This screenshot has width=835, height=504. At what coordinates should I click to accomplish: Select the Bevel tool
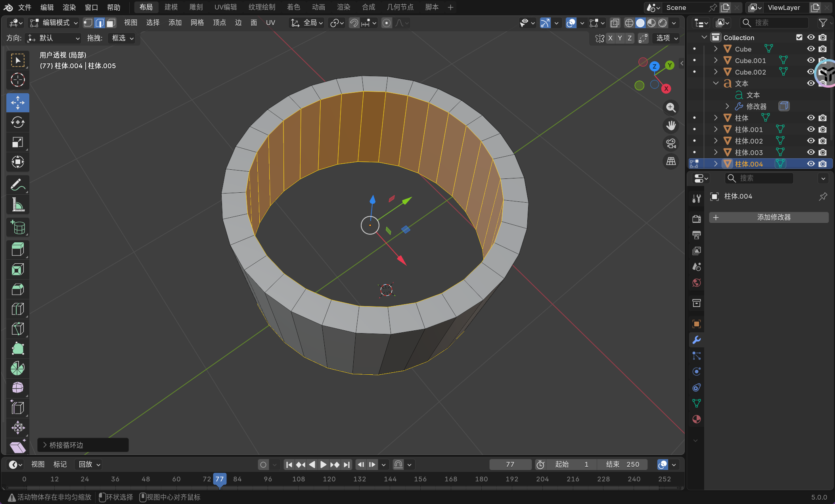[17, 289]
